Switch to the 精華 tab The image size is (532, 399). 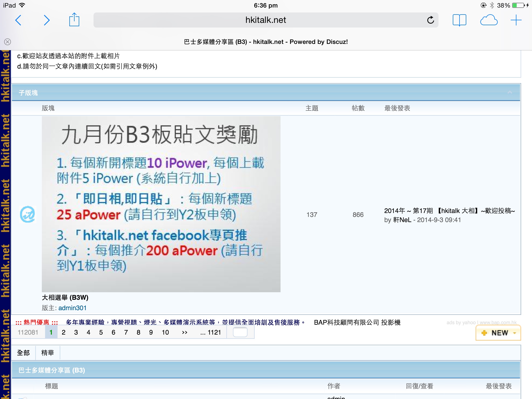(x=48, y=353)
